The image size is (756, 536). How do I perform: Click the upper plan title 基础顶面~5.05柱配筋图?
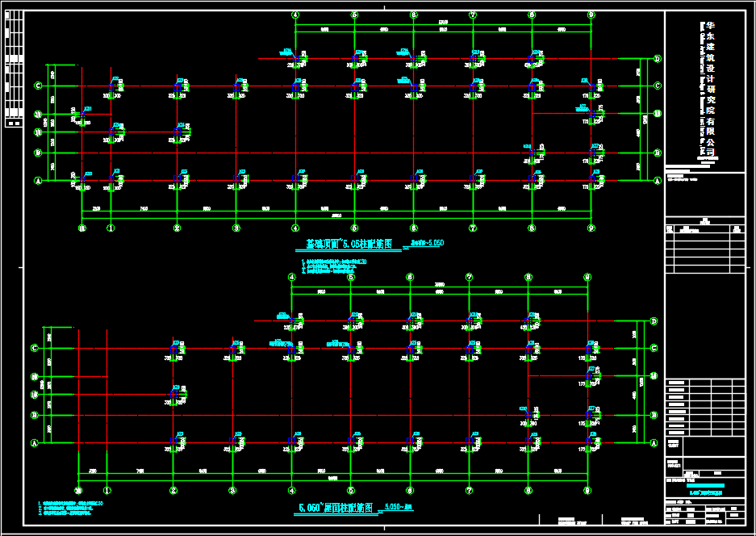tap(353, 244)
